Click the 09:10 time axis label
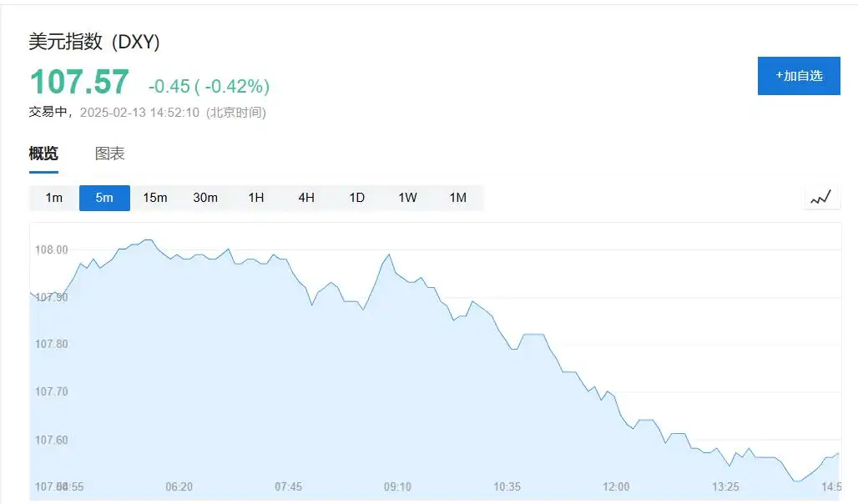Viewport: 858px width, 504px height. 397,486
